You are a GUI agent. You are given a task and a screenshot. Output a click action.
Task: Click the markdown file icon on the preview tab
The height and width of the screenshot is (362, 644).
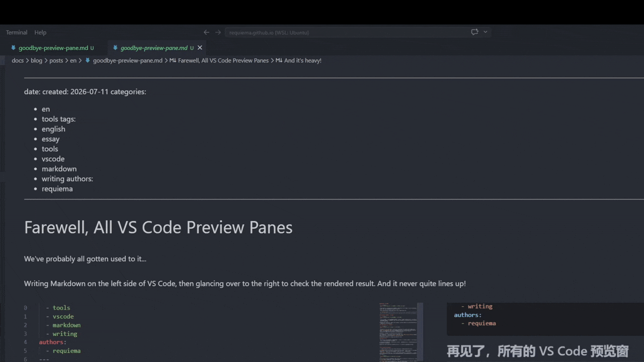click(115, 48)
